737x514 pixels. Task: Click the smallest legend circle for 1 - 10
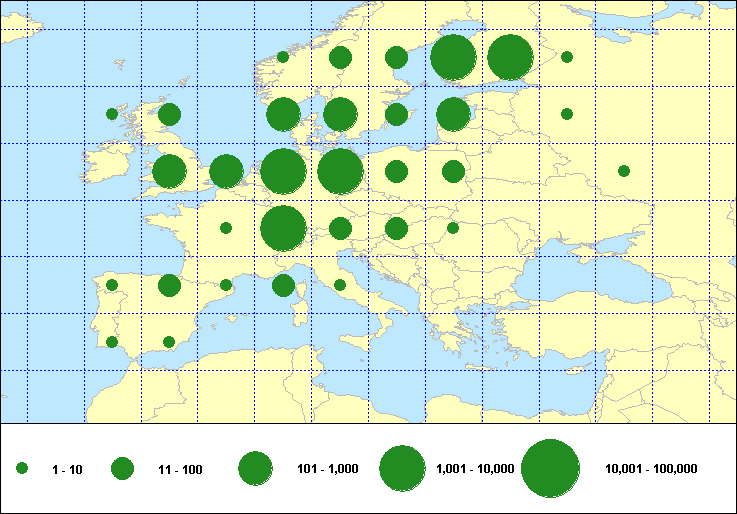pyautogui.click(x=22, y=468)
